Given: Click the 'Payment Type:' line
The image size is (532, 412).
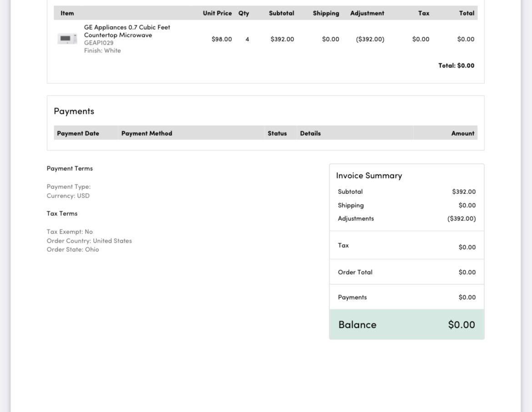Looking at the screenshot, I should click(x=69, y=187).
